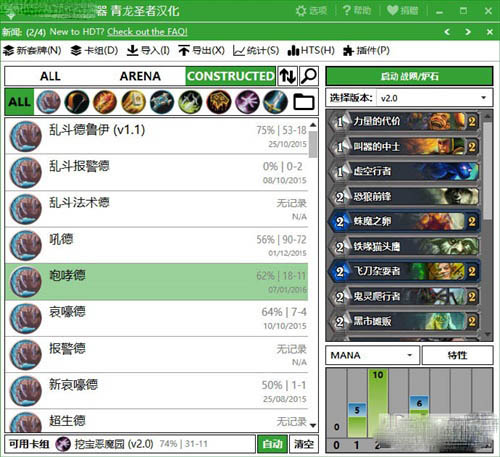The width and height of the screenshot is (500, 457).
Task: Open 插件(P) plugins menu
Action: (366, 51)
